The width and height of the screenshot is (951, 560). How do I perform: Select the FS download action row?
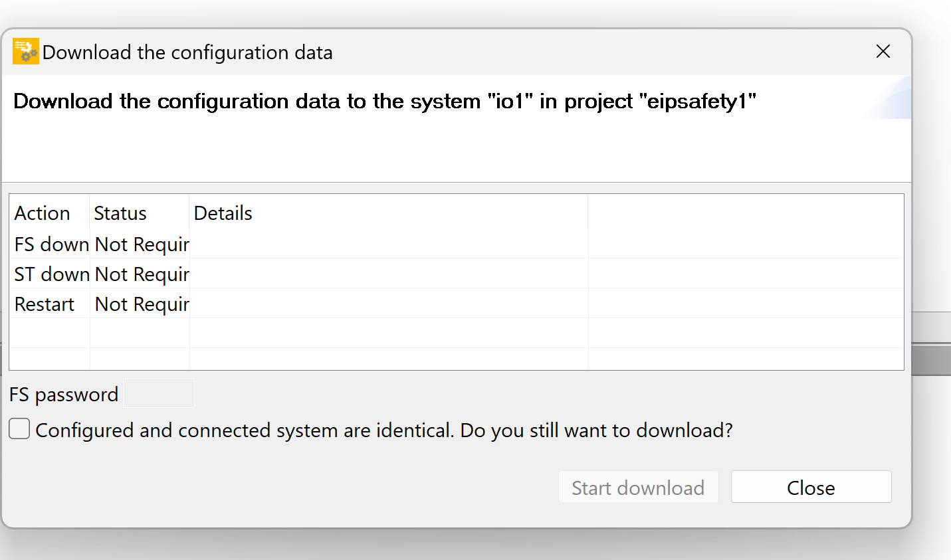coord(457,244)
